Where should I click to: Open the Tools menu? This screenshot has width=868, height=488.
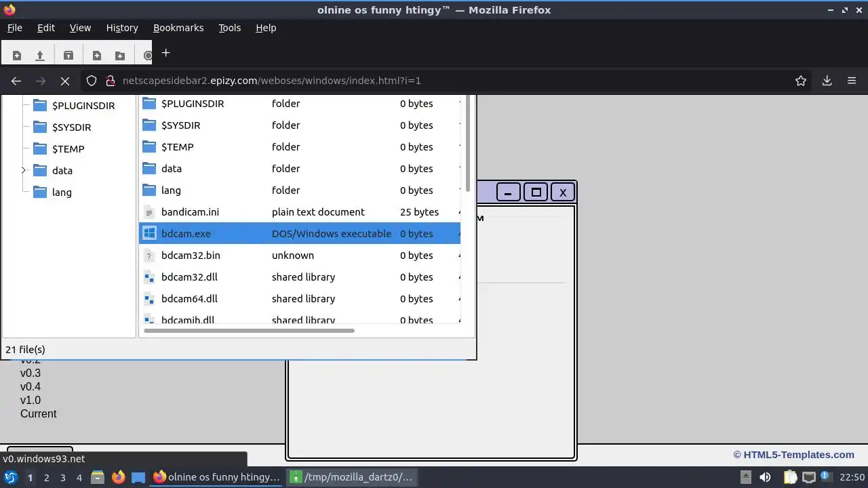click(x=230, y=28)
